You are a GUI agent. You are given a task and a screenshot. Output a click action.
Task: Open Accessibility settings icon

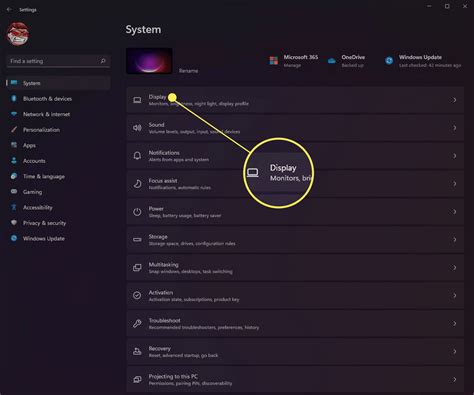click(x=14, y=207)
